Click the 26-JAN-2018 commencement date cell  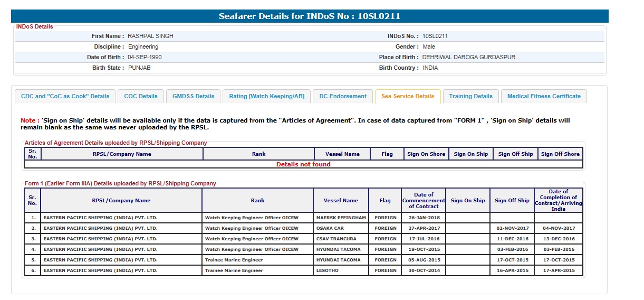[x=424, y=218]
